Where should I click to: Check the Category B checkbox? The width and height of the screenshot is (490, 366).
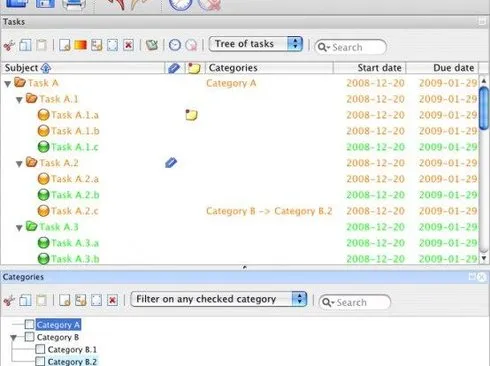[29, 337]
